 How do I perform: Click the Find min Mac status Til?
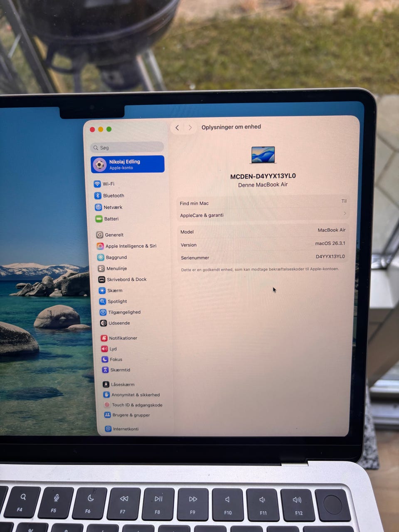(x=344, y=201)
